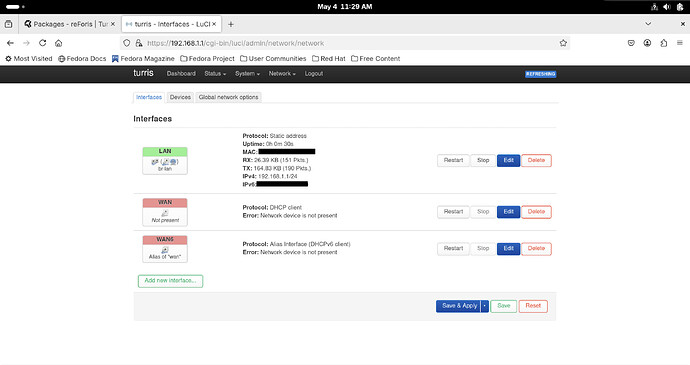
Task: Expand the Status dropdown menu
Action: point(215,74)
